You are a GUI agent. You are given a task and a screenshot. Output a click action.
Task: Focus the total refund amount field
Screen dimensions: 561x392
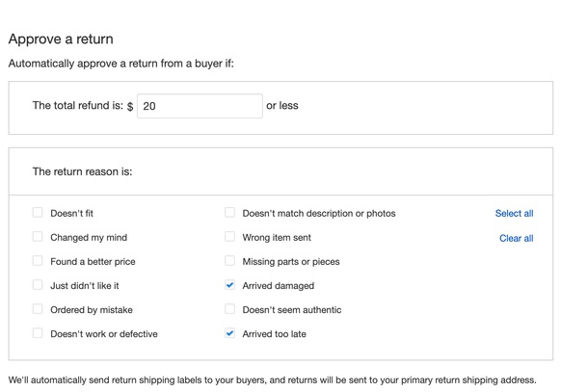200,106
